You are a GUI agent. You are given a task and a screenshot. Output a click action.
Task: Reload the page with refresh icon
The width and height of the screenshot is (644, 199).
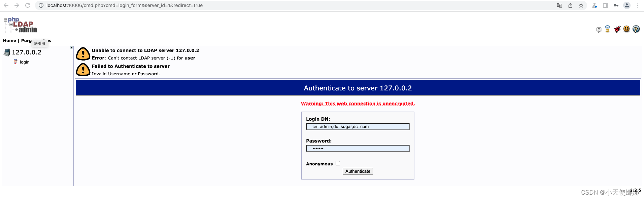28,5
